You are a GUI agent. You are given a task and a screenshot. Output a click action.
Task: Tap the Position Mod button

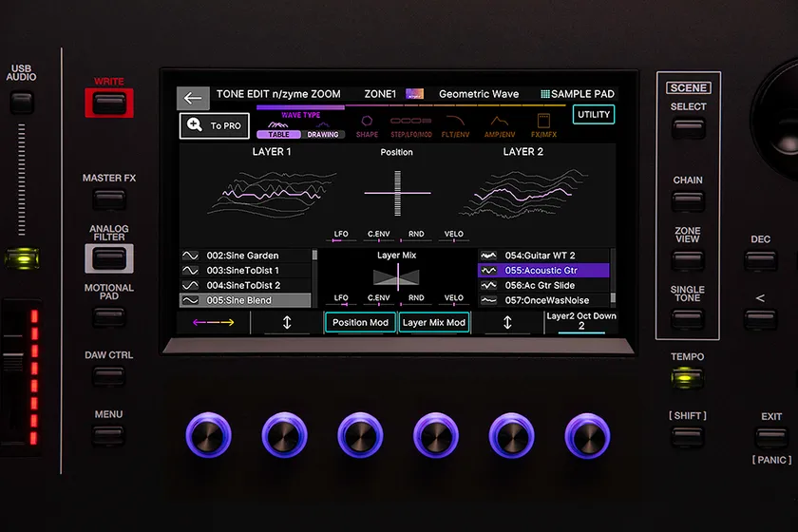pos(360,322)
